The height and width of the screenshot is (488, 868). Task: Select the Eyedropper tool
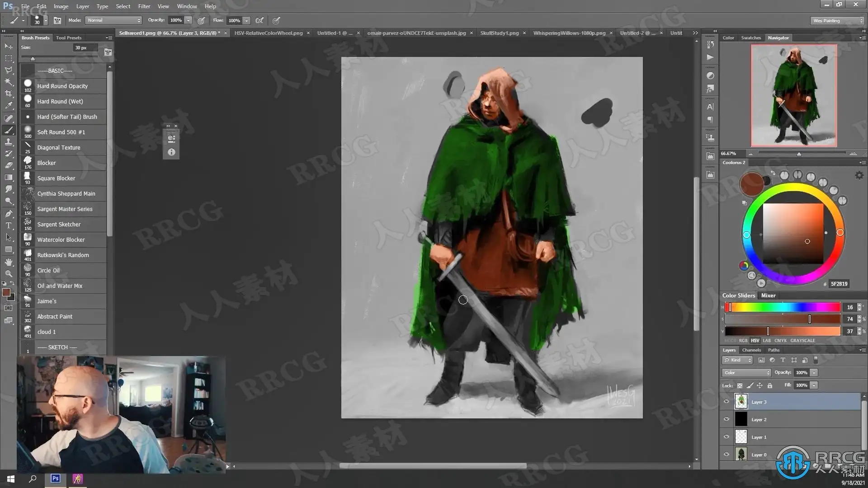(9, 106)
